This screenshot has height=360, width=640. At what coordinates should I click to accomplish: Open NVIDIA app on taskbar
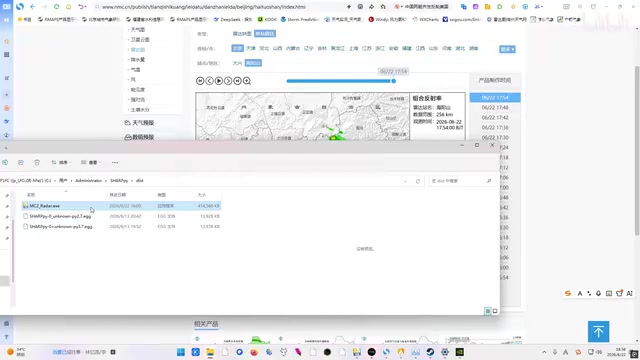[x=460, y=352]
